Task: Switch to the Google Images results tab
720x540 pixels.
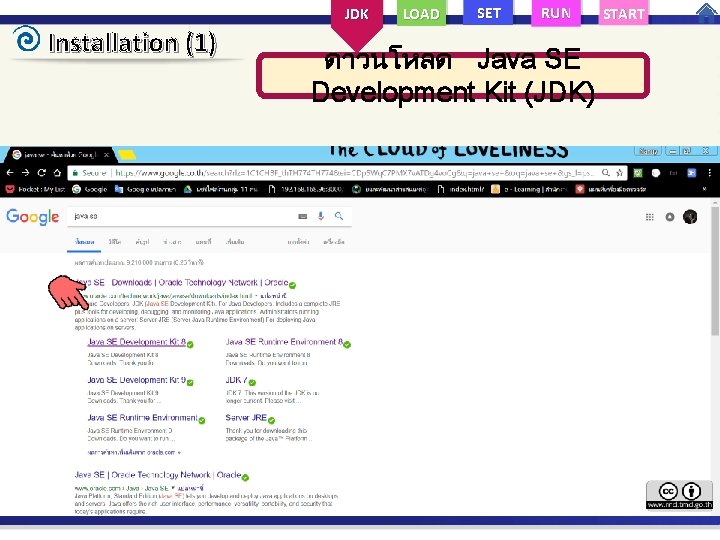Action: pos(142,242)
